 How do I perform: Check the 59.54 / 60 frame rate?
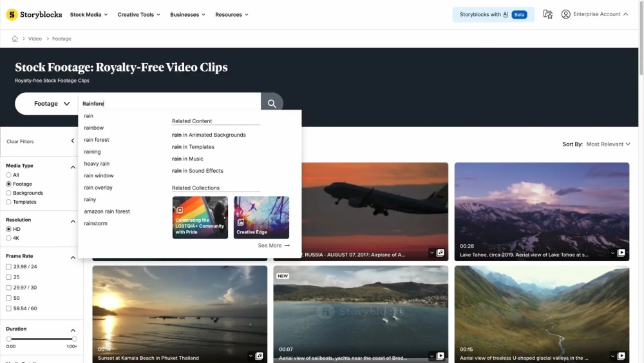8,308
